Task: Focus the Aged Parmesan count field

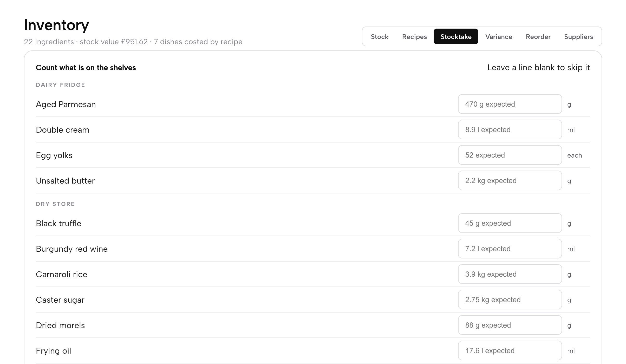Action: click(510, 104)
